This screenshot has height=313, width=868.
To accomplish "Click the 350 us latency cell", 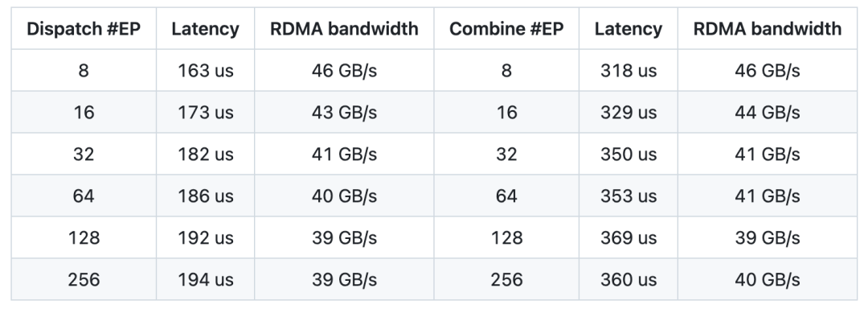I will tap(628, 154).
